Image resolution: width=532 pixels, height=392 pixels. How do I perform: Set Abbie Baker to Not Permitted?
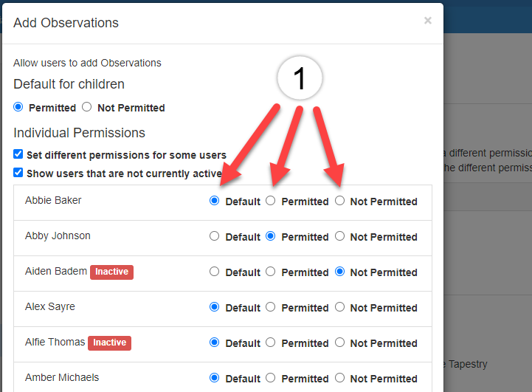point(339,201)
